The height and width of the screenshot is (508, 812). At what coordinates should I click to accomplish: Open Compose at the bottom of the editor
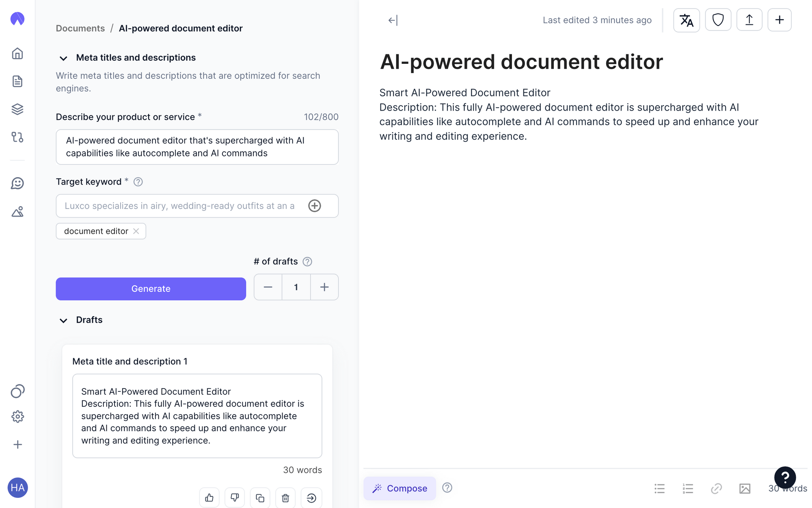(x=400, y=488)
